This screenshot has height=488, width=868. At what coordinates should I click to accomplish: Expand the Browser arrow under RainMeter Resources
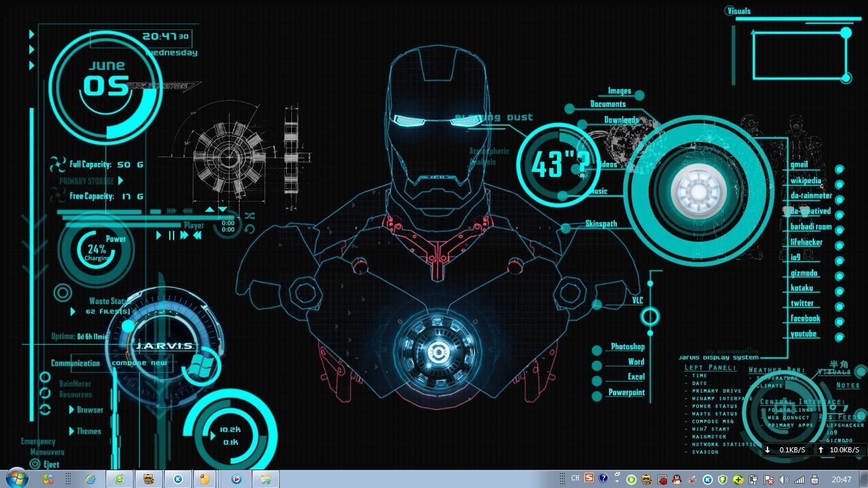(72, 410)
